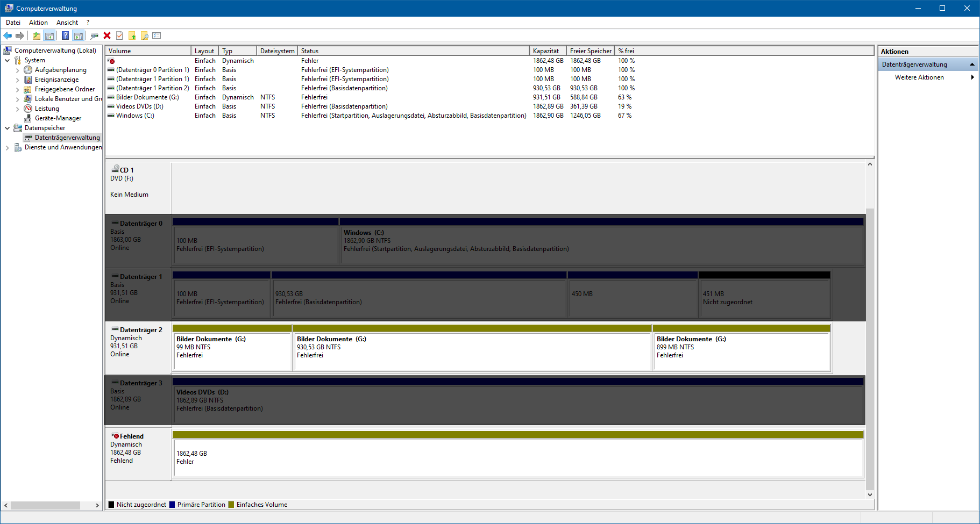Toggle the console tree pane icon
This screenshot has height=524, width=980.
[x=49, y=35]
